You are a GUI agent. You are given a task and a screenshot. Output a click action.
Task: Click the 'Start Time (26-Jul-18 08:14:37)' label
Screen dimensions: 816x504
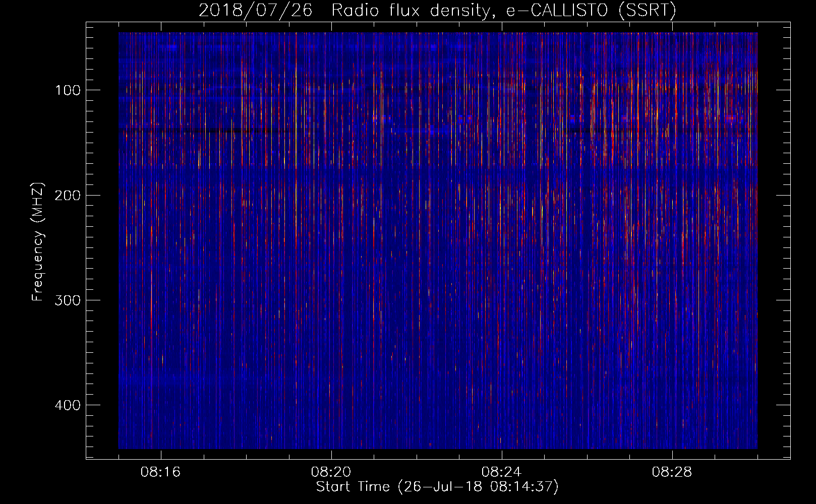coord(437,487)
